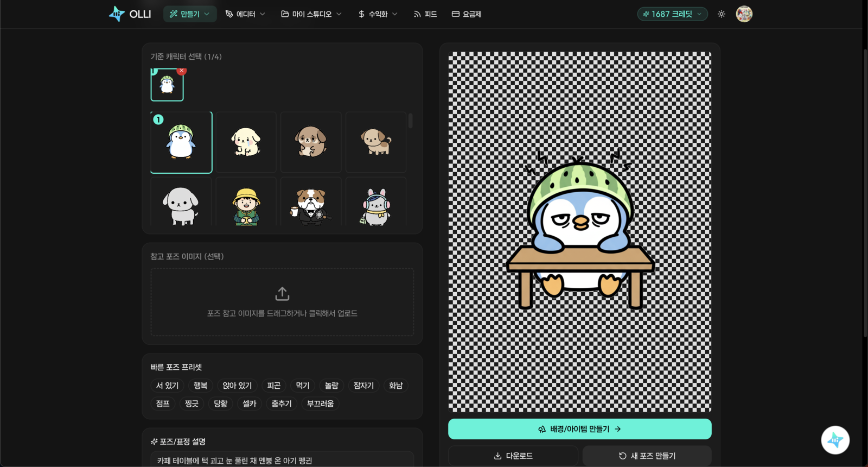Click the pose description text field
Image resolution: width=868 pixels, height=467 pixels.
(282, 460)
